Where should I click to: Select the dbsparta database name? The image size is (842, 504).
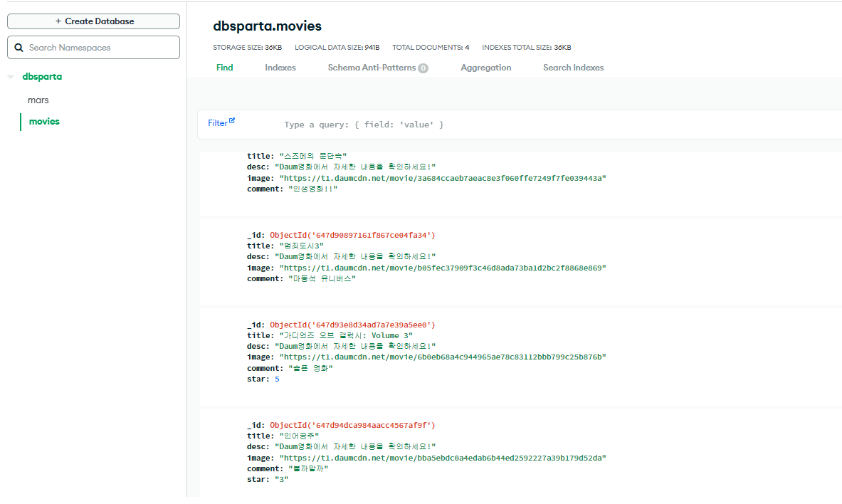tap(42, 77)
